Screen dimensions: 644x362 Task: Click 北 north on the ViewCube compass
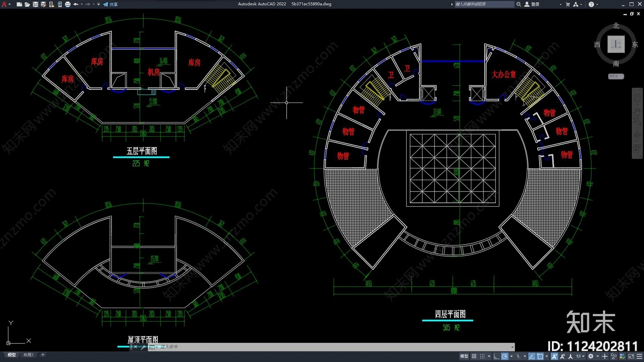pos(616,26)
